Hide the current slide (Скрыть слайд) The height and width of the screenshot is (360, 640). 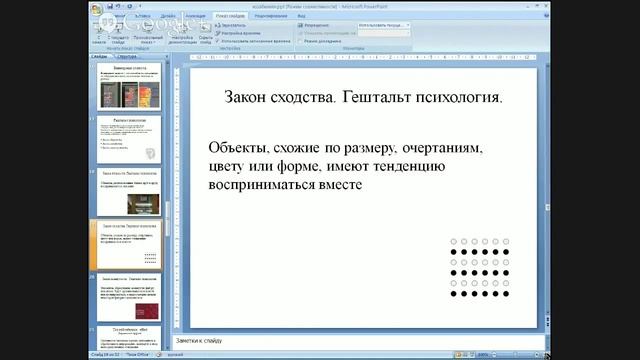click(206, 33)
